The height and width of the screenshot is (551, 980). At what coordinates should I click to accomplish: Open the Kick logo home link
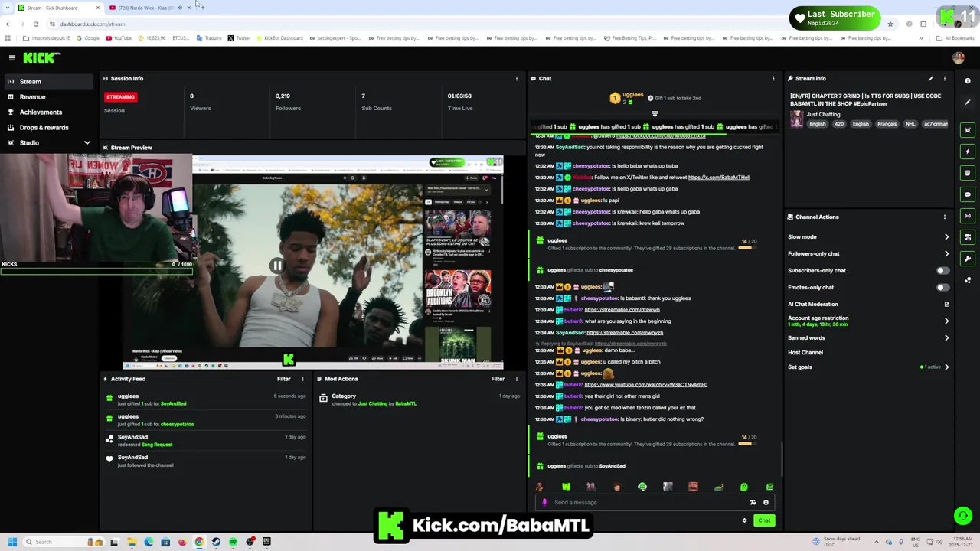click(38, 57)
